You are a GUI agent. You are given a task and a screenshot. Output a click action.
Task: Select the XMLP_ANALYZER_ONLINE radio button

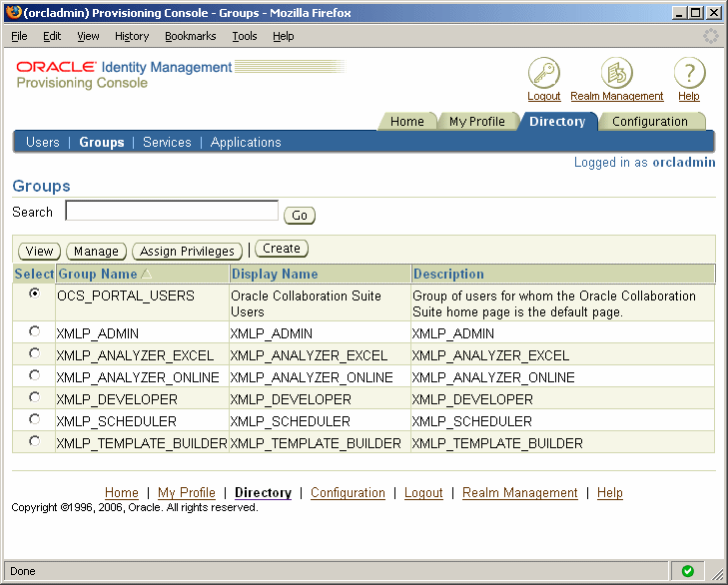point(34,375)
